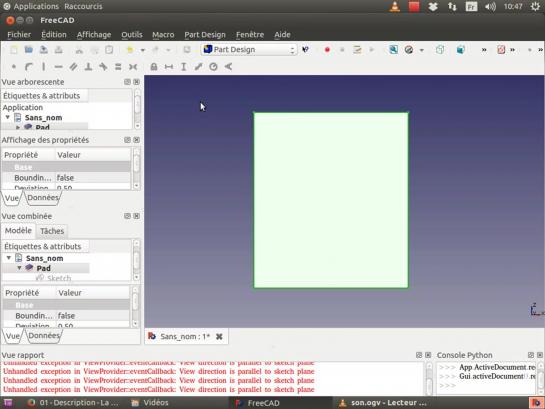Screen dimensions: 545x409
Task: Close the Console Python panel
Action: (539, 355)
